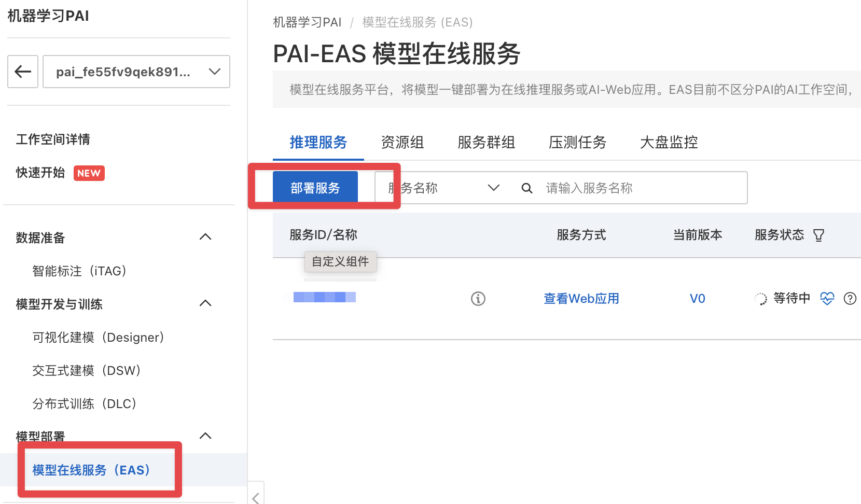This screenshot has height=504, width=861.
Task: Open the 服务状态 filter funnel icon
Action: coord(819,235)
